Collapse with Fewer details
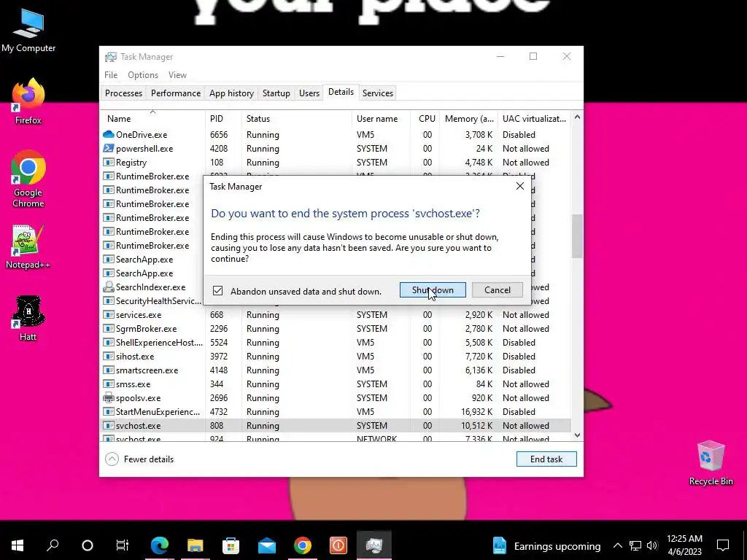Screen dimensions: 747x560 (x=139, y=459)
